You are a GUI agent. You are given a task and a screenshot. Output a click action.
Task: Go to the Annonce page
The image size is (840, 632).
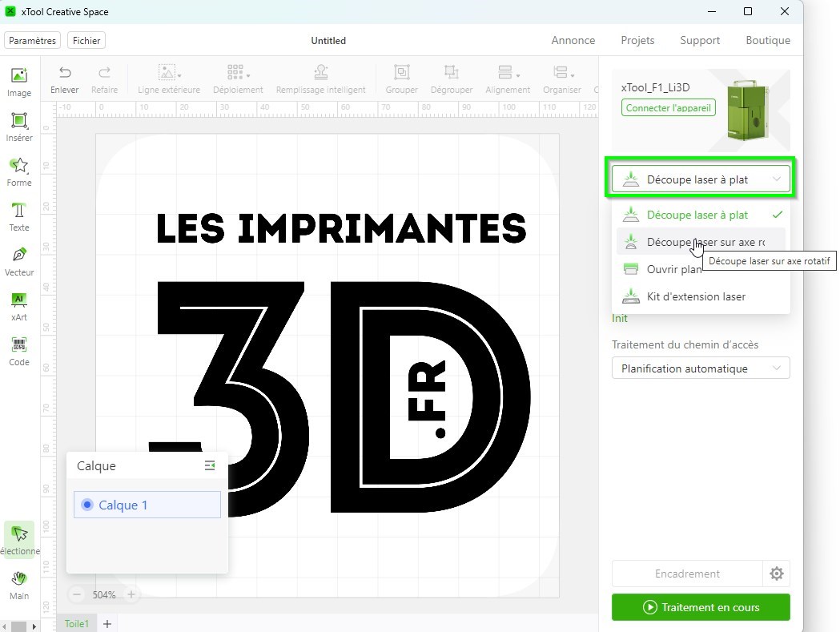click(573, 40)
